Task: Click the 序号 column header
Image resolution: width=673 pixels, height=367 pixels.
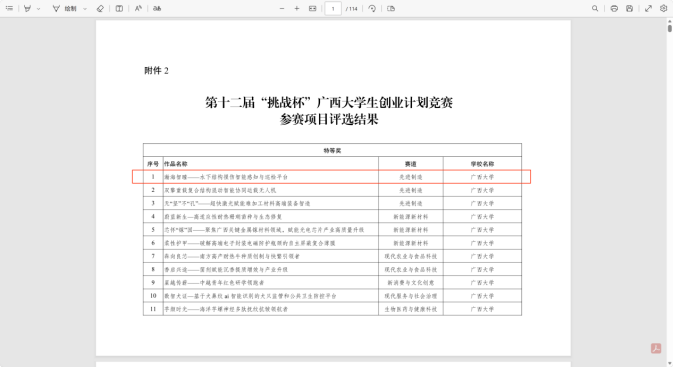Action: [153, 164]
